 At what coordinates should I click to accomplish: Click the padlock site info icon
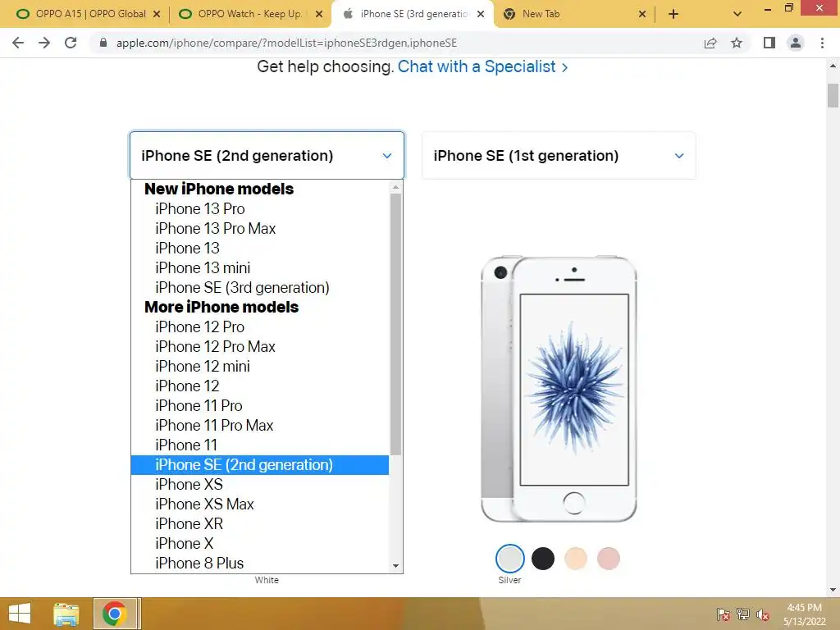pos(103,43)
